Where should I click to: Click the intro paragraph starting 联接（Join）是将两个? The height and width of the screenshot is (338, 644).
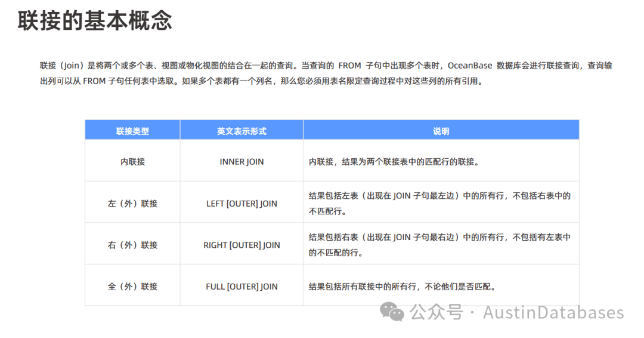[x=326, y=73]
